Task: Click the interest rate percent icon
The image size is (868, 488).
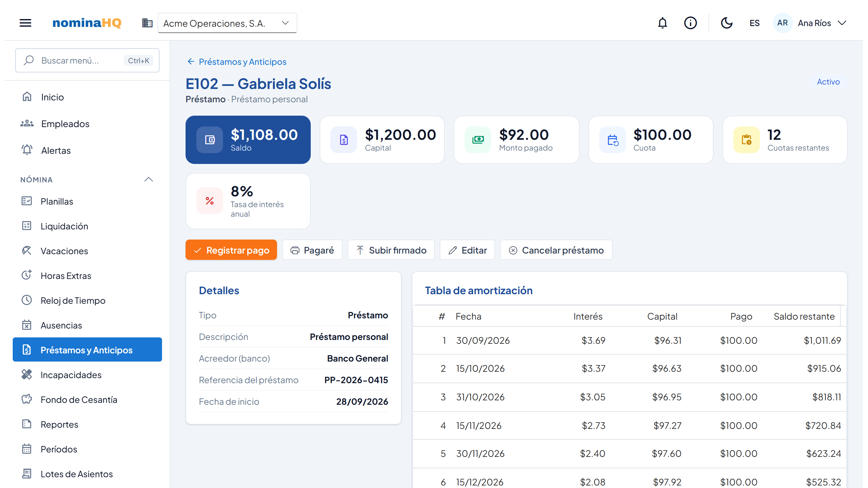Action: tap(210, 201)
